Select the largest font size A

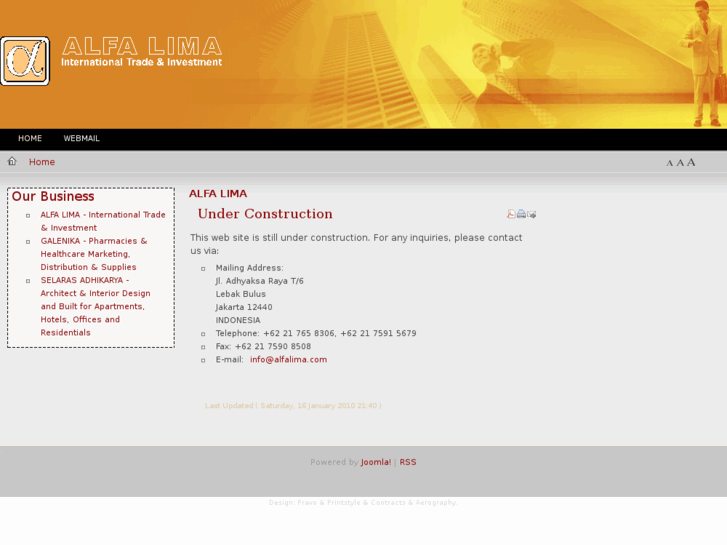click(x=691, y=162)
